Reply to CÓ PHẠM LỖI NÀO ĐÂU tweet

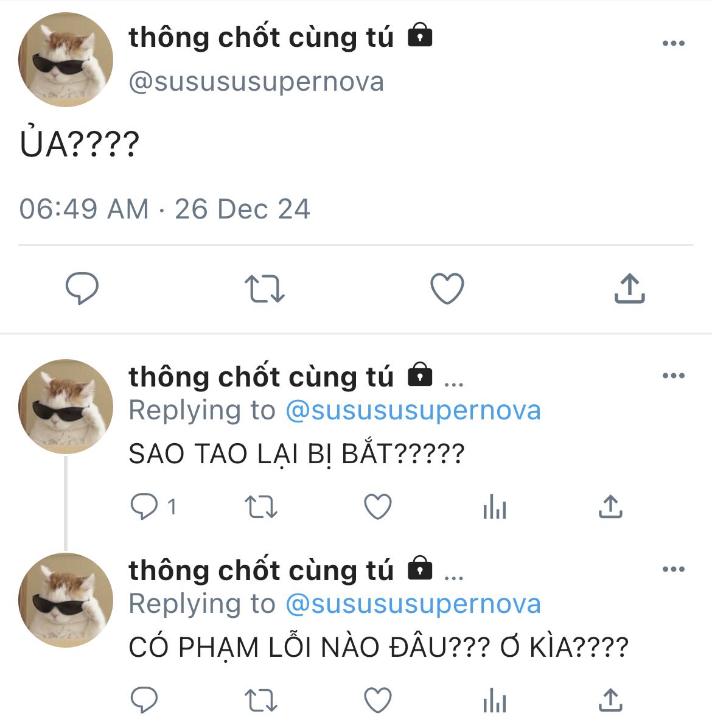[x=144, y=699]
